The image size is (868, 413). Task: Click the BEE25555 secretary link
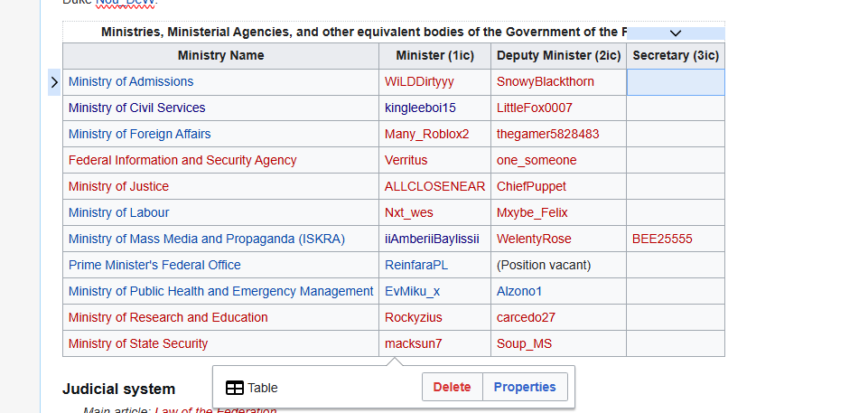[x=662, y=239]
